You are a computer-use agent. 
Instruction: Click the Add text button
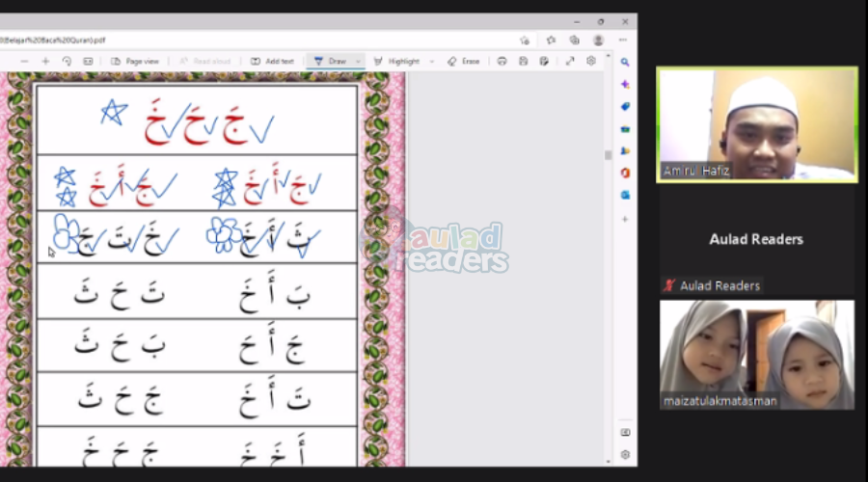coord(273,61)
